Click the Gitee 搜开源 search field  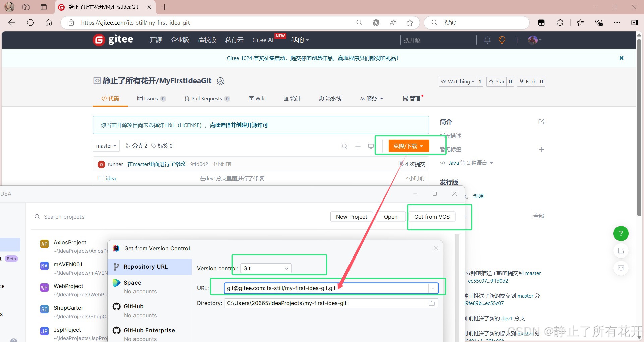click(x=438, y=40)
